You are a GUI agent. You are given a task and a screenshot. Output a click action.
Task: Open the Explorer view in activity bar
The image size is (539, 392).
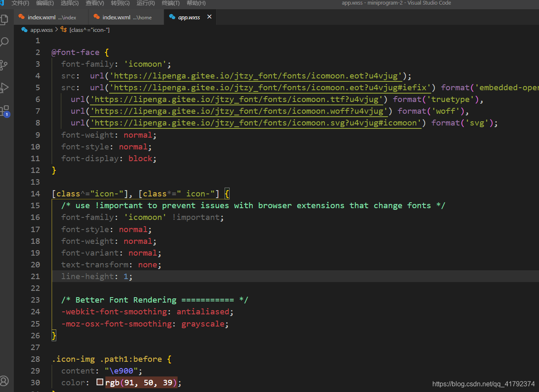click(x=4, y=19)
